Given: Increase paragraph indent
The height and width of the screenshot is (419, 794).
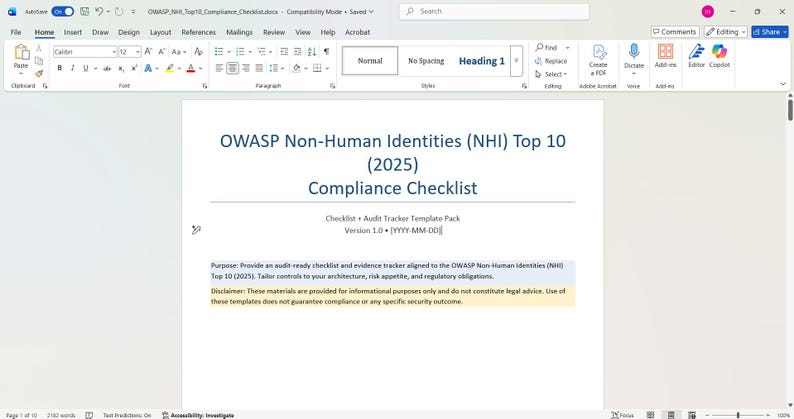Looking at the screenshot, I should pyautogui.click(x=298, y=52).
